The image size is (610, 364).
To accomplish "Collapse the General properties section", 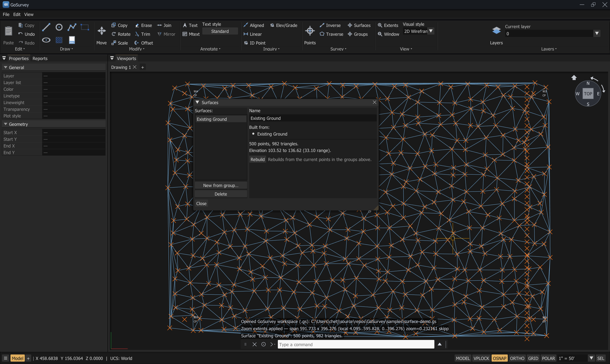I will point(5,67).
